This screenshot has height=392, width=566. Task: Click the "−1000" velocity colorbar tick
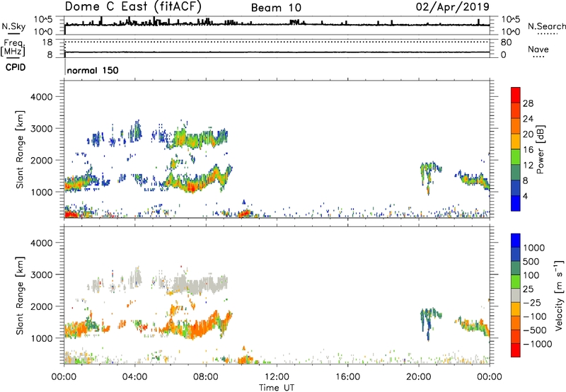coord(538,344)
